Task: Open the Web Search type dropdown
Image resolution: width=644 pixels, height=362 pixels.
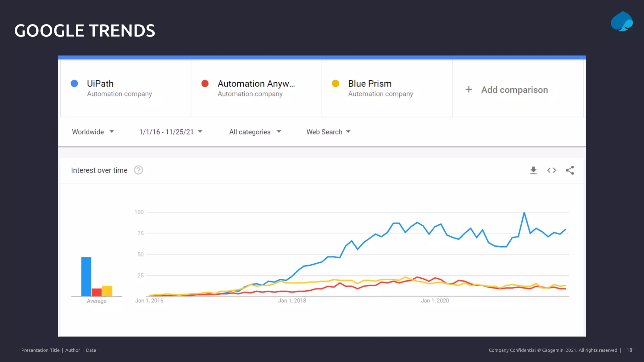Action: click(x=328, y=132)
